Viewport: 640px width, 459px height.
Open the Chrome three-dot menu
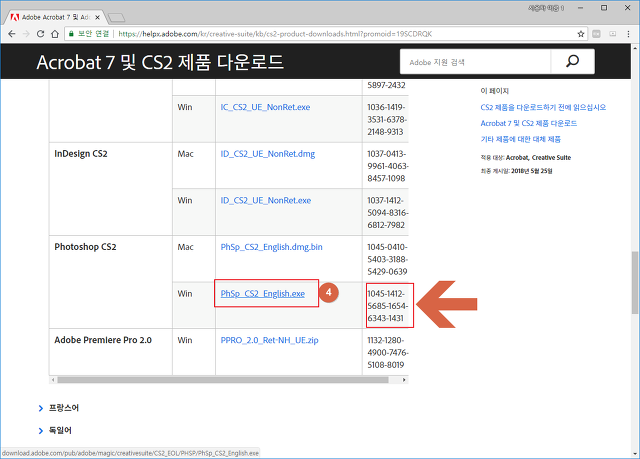coord(628,34)
